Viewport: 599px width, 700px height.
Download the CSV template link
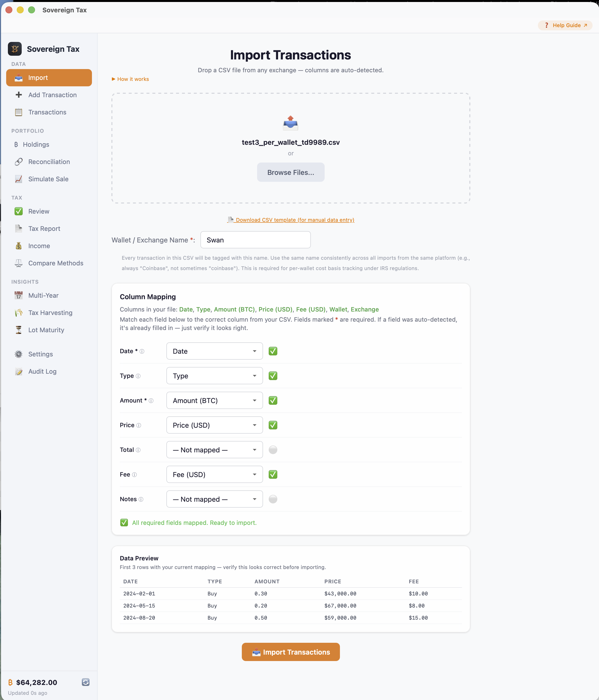pos(291,220)
